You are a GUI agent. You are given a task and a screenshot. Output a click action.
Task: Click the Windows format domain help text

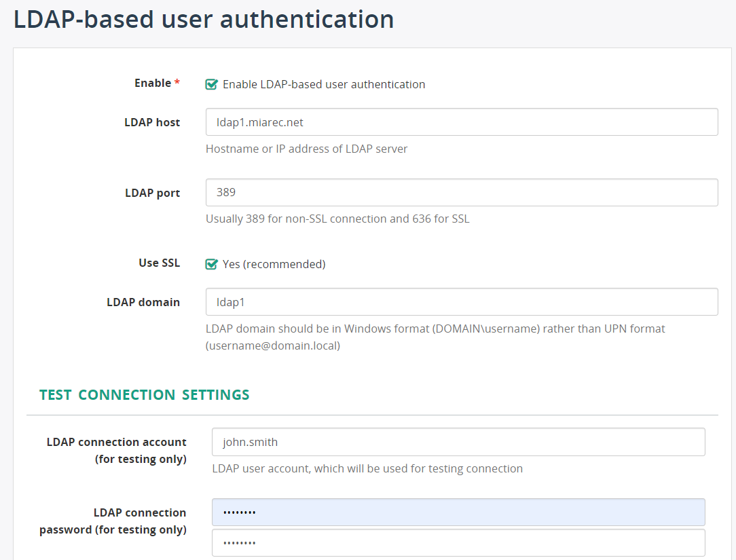point(435,329)
